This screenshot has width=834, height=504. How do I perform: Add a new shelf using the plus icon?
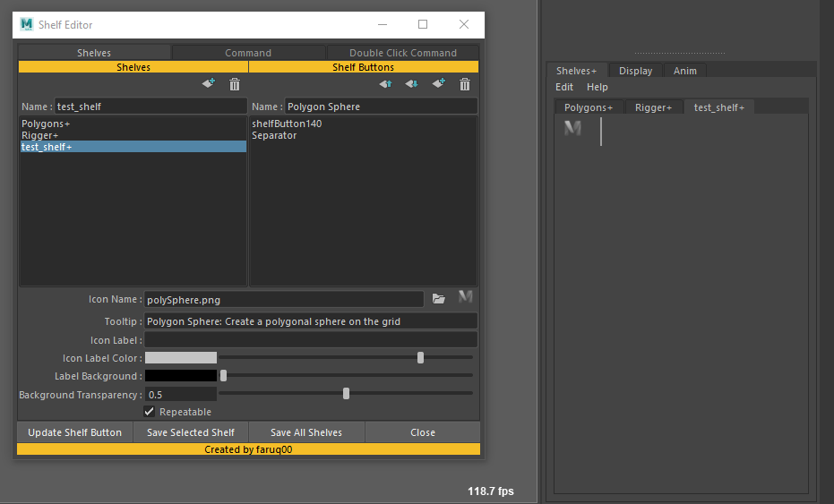[x=209, y=83]
